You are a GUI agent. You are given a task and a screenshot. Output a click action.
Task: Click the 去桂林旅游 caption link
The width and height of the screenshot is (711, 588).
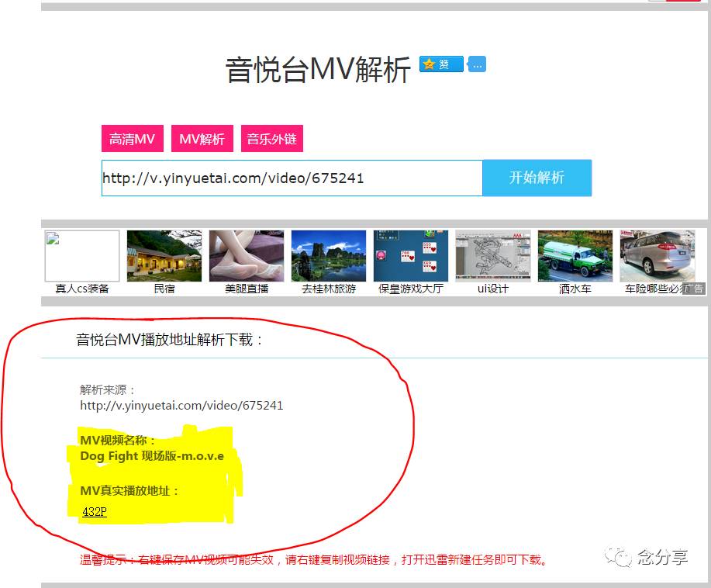(328, 289)
